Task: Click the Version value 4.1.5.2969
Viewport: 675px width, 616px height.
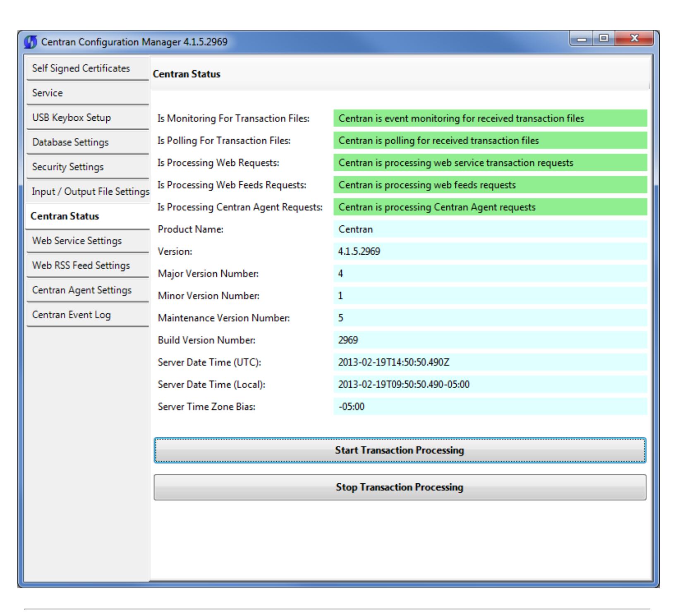Action: pyautogui.click(x=490, y=251)
